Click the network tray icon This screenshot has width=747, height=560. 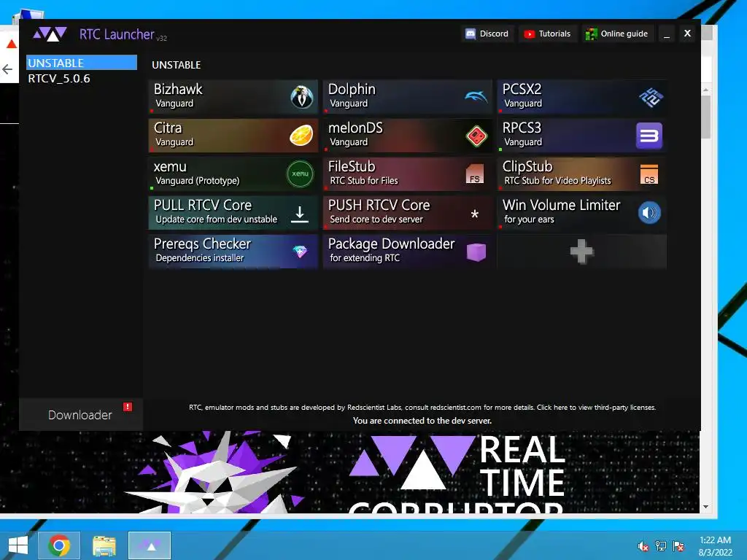661,546
